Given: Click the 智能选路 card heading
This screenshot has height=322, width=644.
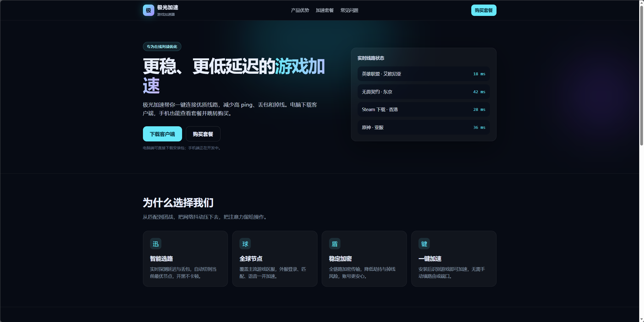Looking at the screenshot, I should coord(161,259).
